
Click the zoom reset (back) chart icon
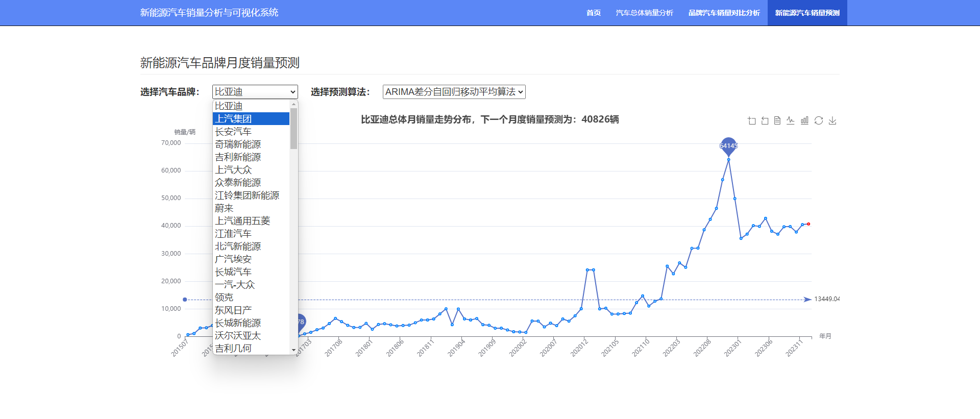765,120
